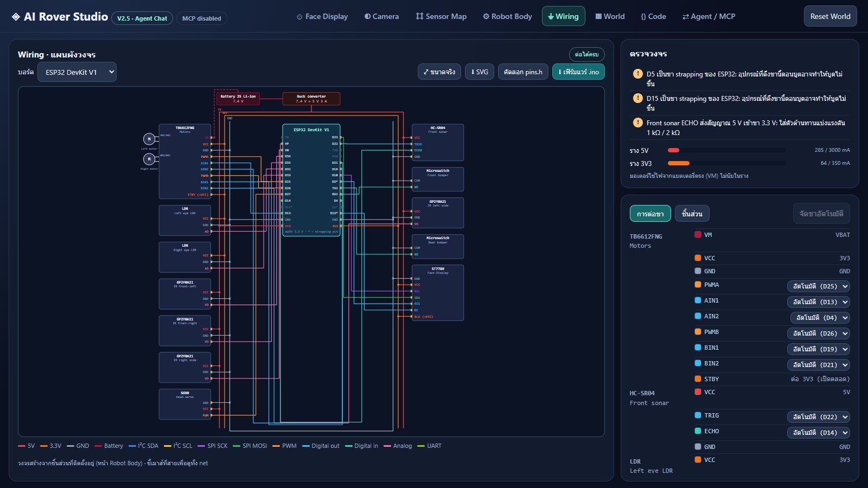Viewport: 868px width, 488px height.
Task: Click the D5 strapping warning icon
Action: coord(638,74)
